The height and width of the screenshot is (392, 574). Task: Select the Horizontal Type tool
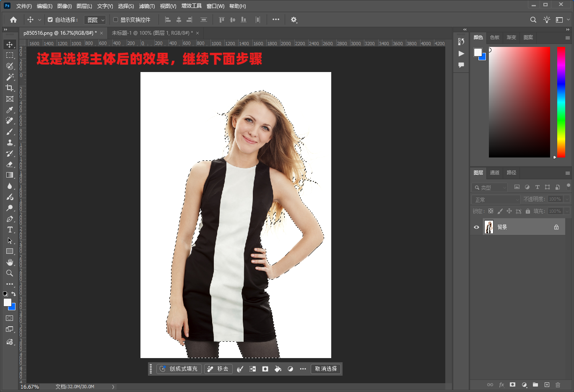10,230
